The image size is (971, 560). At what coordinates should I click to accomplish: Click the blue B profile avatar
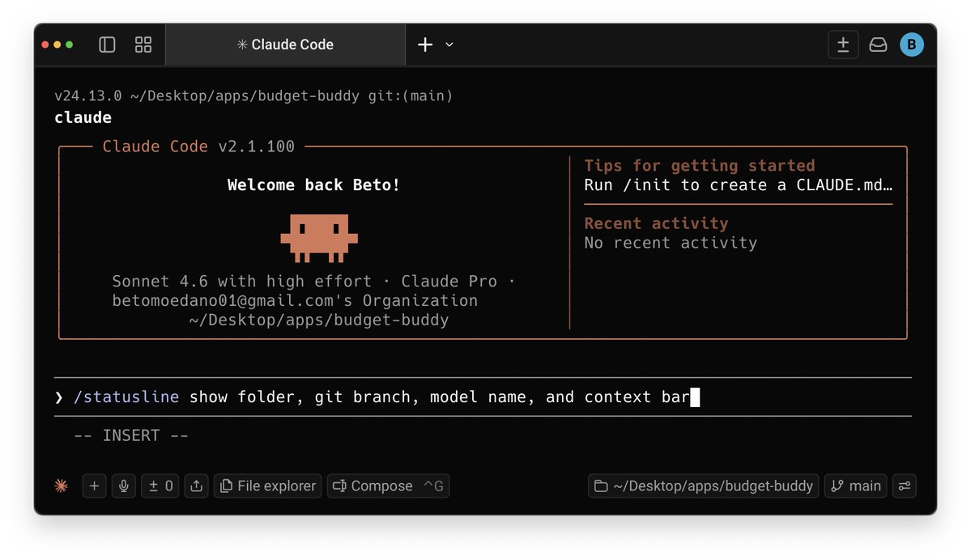pos(912,45)
